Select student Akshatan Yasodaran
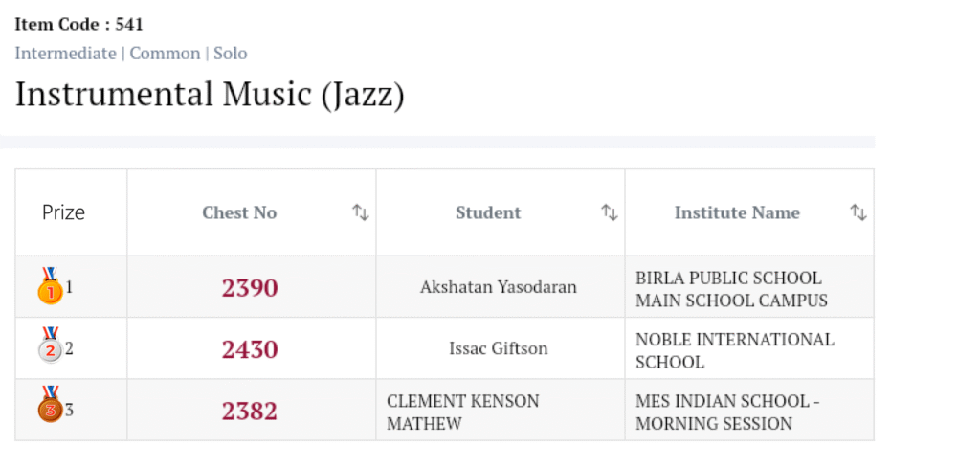Viewport: 980px width, 468px height. click(499, 287)
